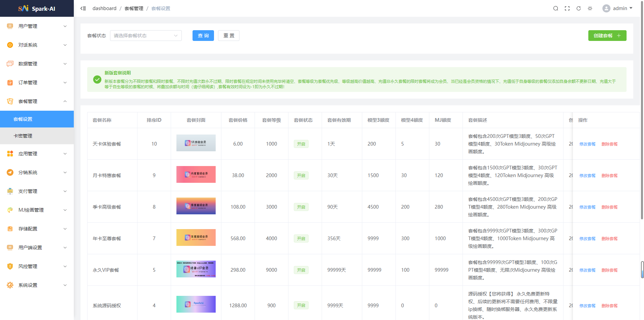Toggle the light/dark theme sun icon
Screen dimensions: 644x320
click(590, 8)
